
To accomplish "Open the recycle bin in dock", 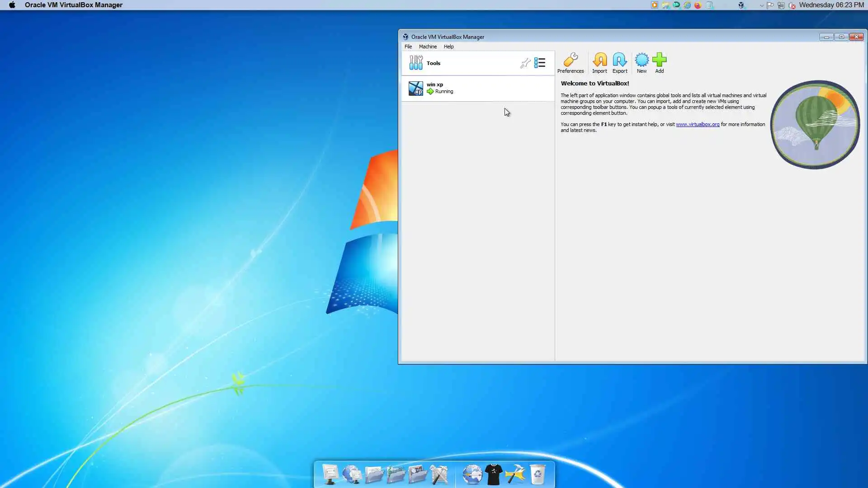I will (537, 474).
